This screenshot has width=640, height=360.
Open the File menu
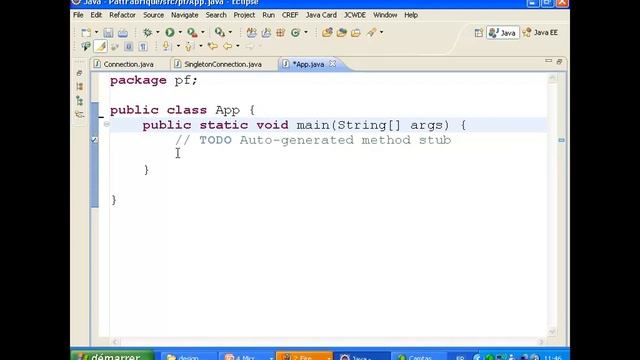click(x=78, y=15)
